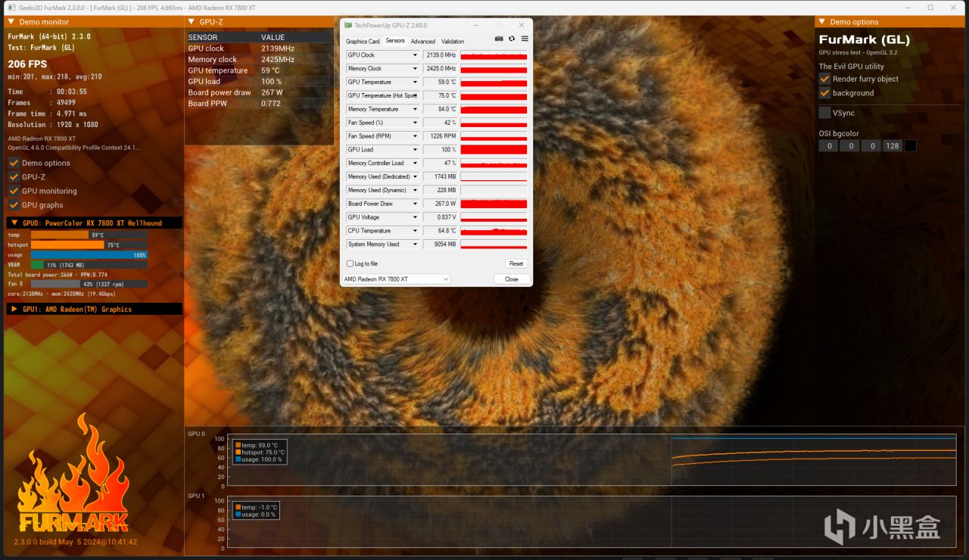This screenshot has height=560, width=969.
Task: Click the CPU Temperature sensor graph
Action: (x=494, y=231)
